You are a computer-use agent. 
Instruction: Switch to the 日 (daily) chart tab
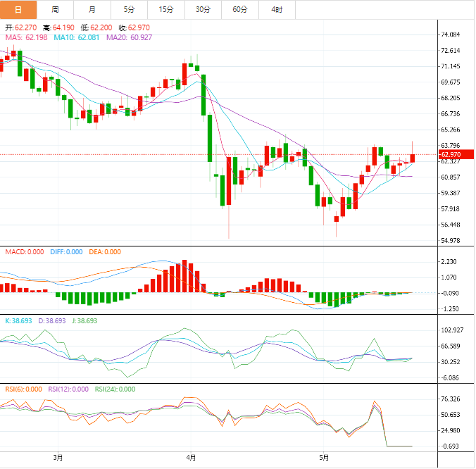18,9
